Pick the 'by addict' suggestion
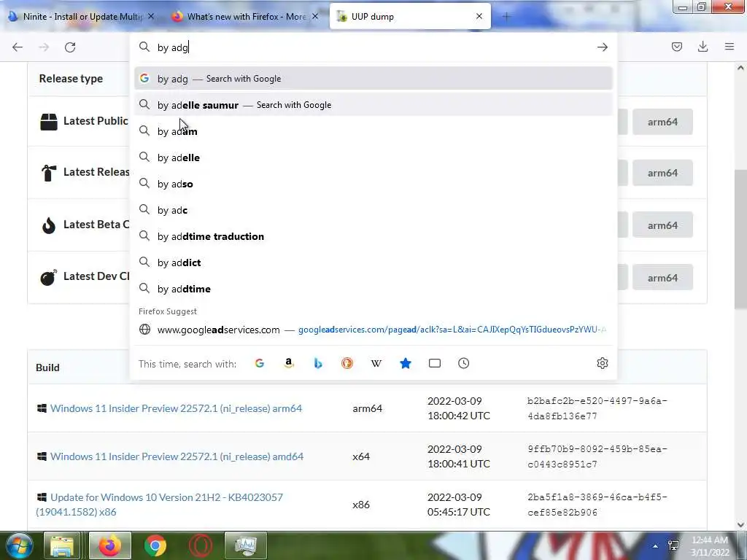The height and width of the screenshot is (560, 747). coord(373,262)
